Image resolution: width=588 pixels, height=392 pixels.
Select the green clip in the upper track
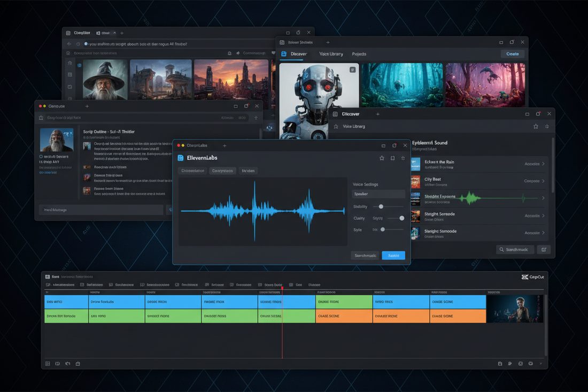click(x=344, y=302)
